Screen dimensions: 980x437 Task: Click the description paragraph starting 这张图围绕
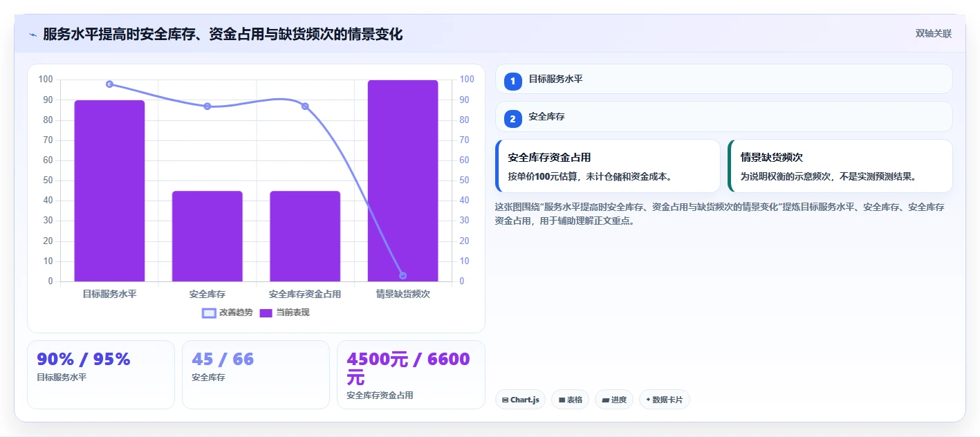coord(720,214)
